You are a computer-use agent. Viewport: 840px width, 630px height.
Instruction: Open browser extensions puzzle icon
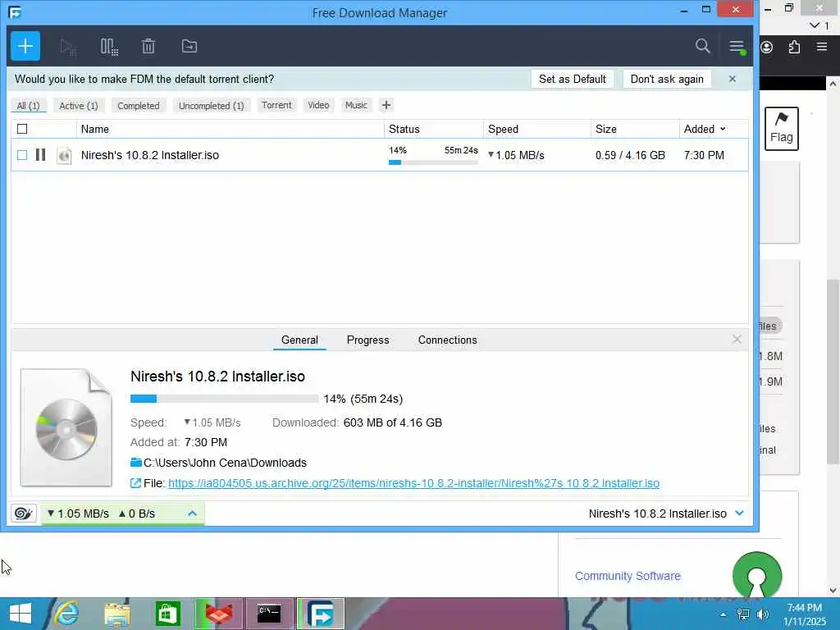coord(794,47)
